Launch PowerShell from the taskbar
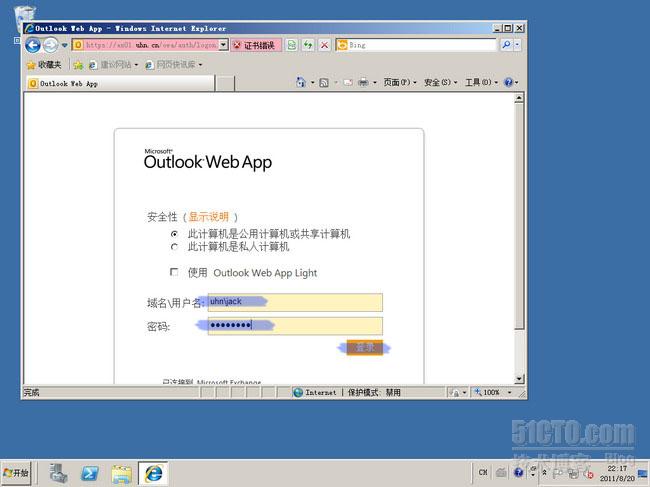Image resolution: width=650 pixels, height=487 pixels. pos(90,473)
